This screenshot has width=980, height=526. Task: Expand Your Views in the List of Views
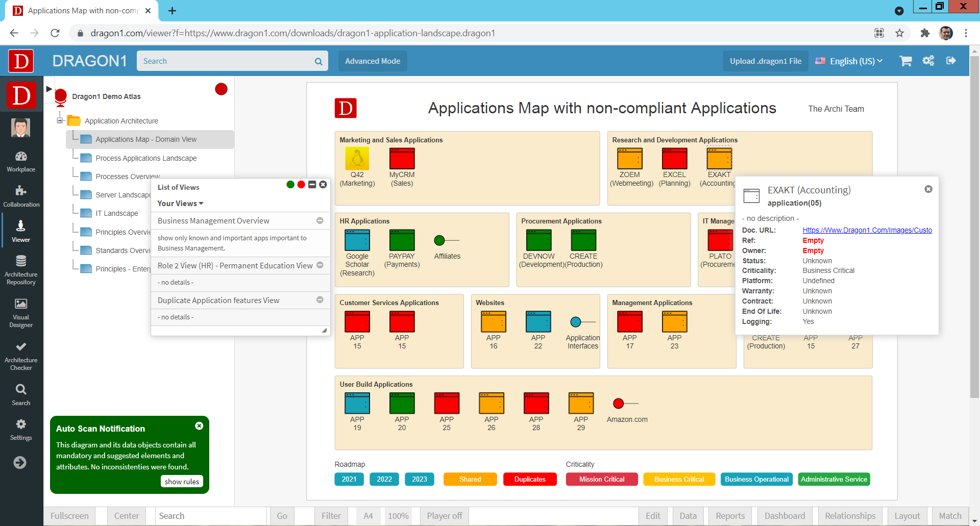[x=179, y=203]
